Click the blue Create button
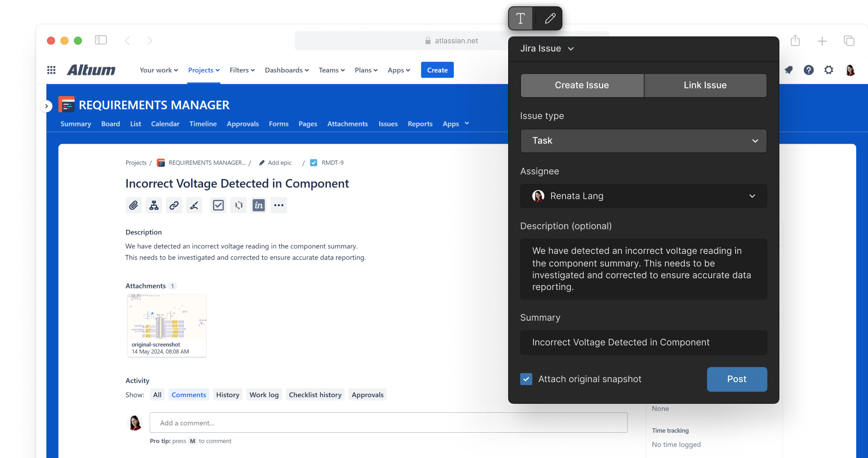The height and width of the screenshot is (458, 868). click(x=437, y=70)
